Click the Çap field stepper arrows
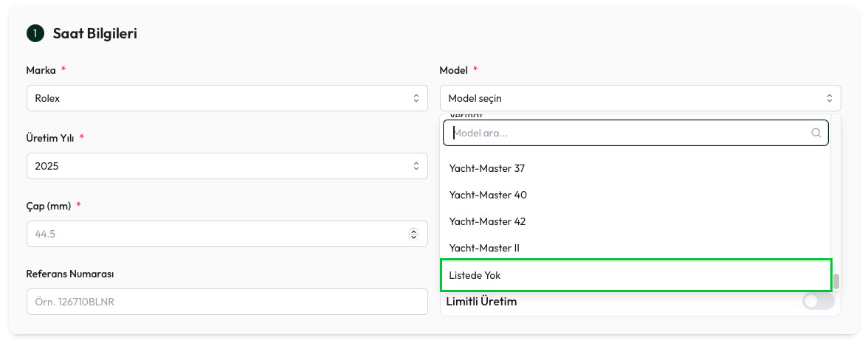Image resolution: width=868 pixels, height=343 pixels. coord(413,234)
